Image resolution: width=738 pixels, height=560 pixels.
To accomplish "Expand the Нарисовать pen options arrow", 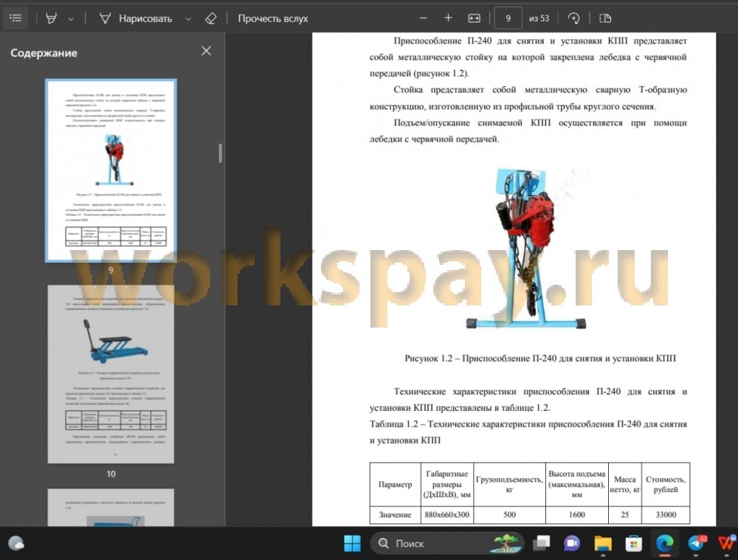I will point(188,19).
